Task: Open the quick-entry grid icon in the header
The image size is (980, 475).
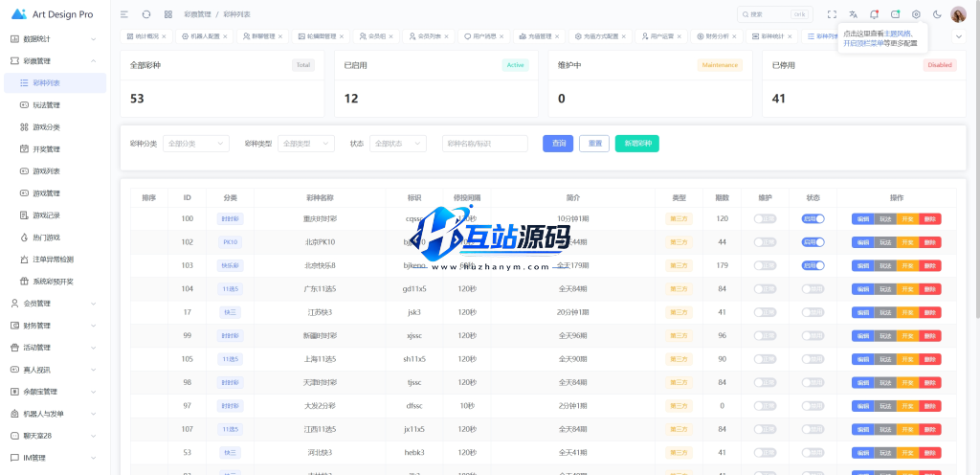Action: 168,14
